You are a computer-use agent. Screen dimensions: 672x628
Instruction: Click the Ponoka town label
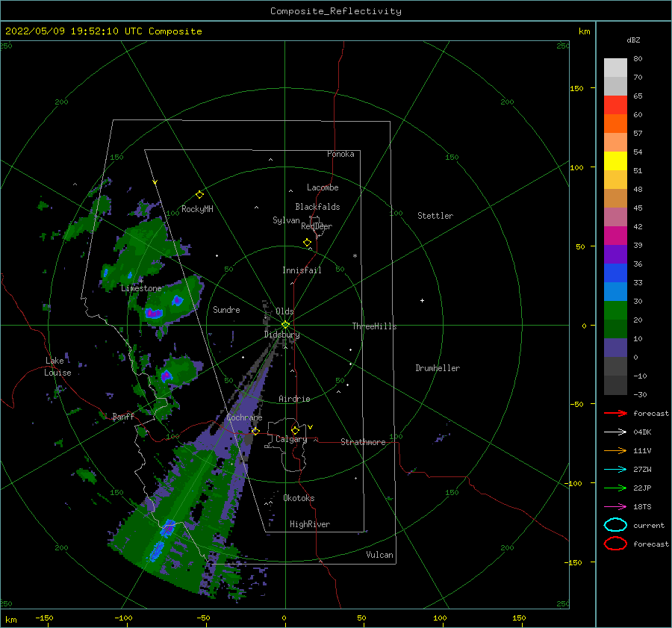[x=340, y=154]
